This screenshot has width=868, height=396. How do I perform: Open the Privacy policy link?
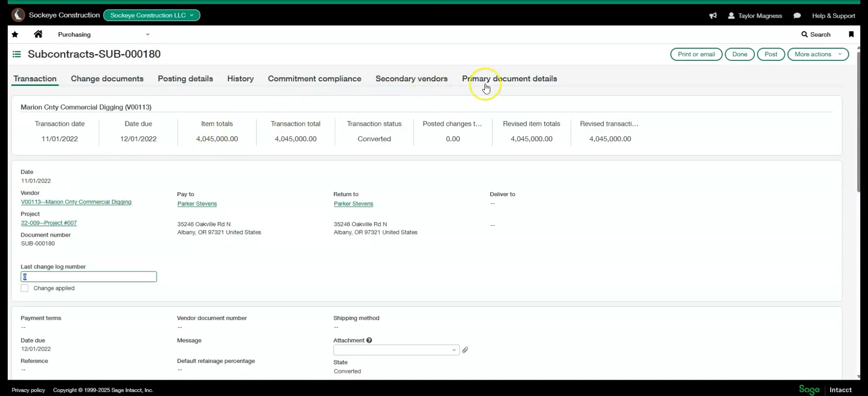28,390
